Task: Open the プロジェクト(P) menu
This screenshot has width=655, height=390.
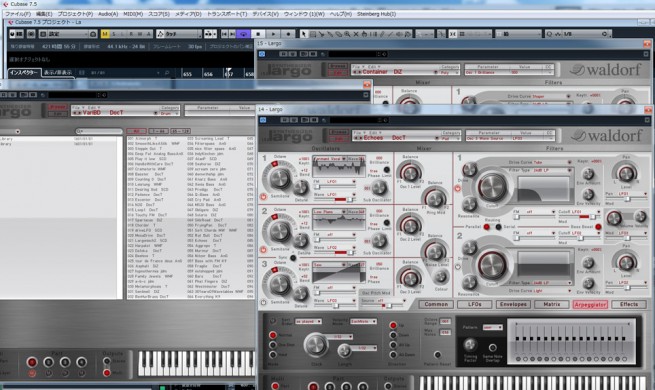Action: click(75, 14)
